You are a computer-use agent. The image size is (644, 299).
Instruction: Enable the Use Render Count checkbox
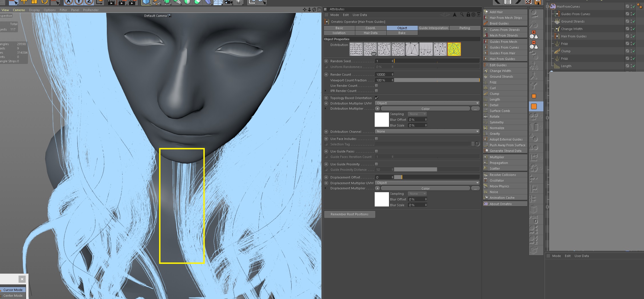point(376,86)
